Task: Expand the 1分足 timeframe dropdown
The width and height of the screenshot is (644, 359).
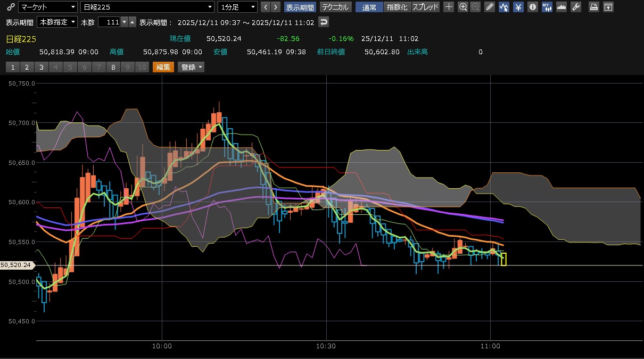Action: coord(237,7)
